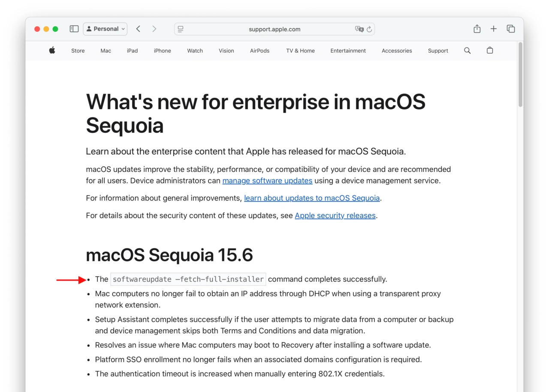The height and width of the screenshot is (392, 549).
Task: Open Apple's search magnifier
Action: 467,51
